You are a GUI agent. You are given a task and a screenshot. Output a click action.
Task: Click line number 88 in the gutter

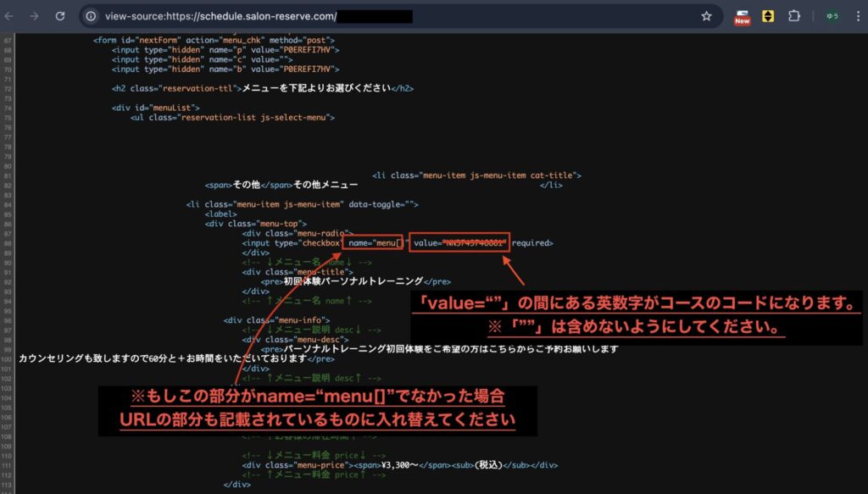pyautogui.click(x=7, y=243)
